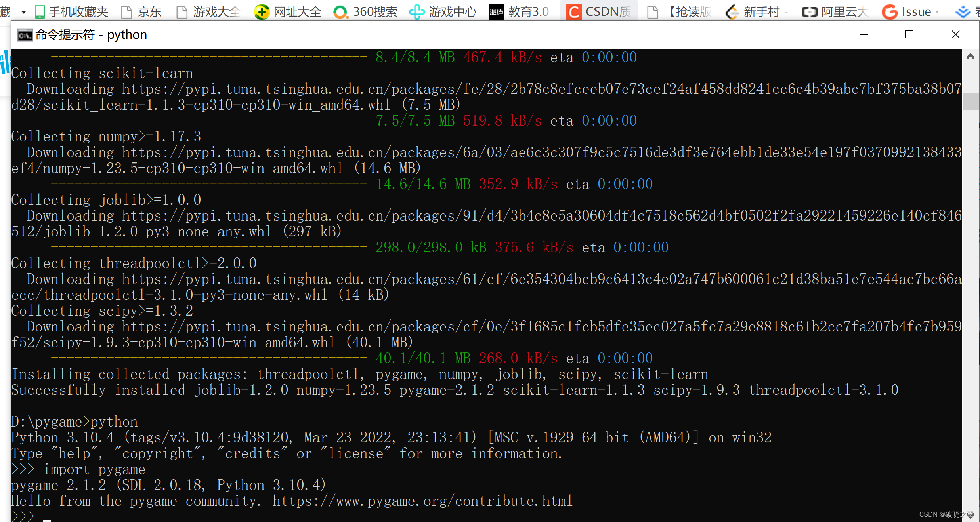Click the black logo icon of 教育3.0
Screen dimensions: 980x522
[x=496, y=12]
